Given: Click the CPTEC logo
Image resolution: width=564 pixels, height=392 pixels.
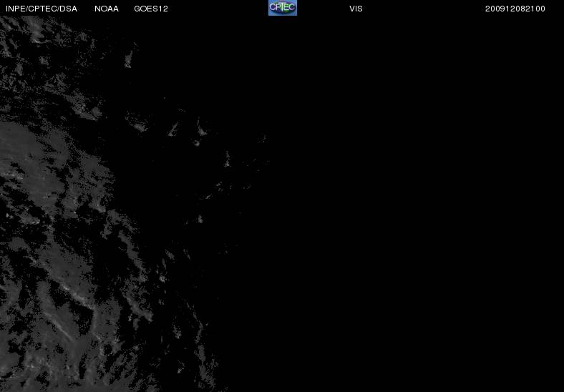Looking at the screenshot, I should (283, 8).
